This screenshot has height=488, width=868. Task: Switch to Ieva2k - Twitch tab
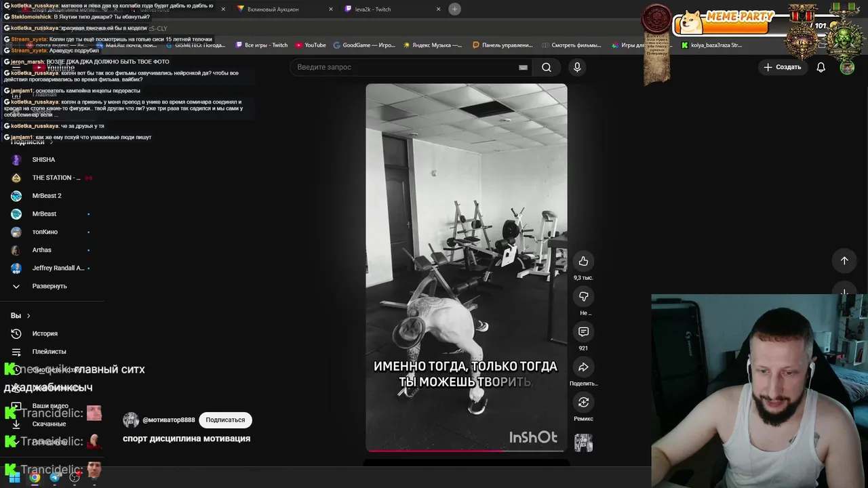[392, 9]
